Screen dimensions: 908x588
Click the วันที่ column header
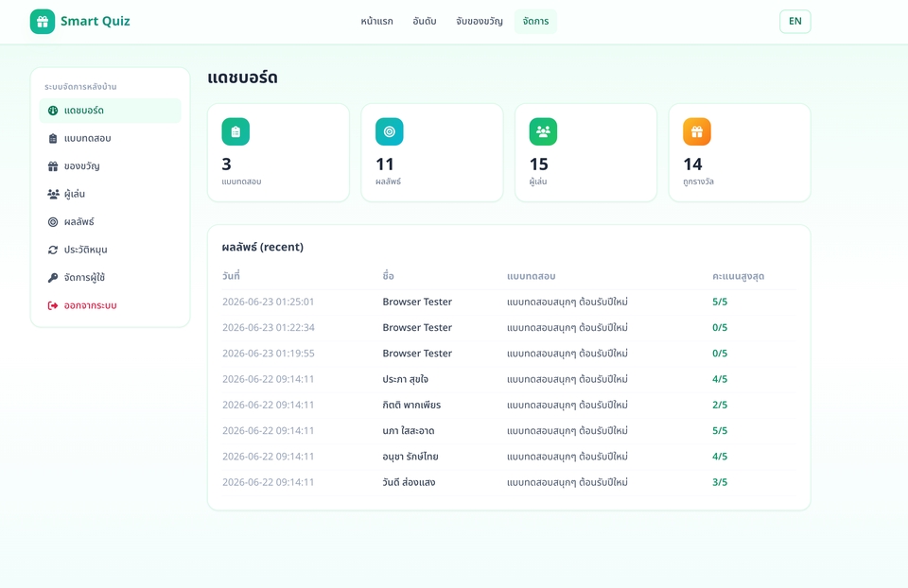pyautogui.click(x=231, y=276)
